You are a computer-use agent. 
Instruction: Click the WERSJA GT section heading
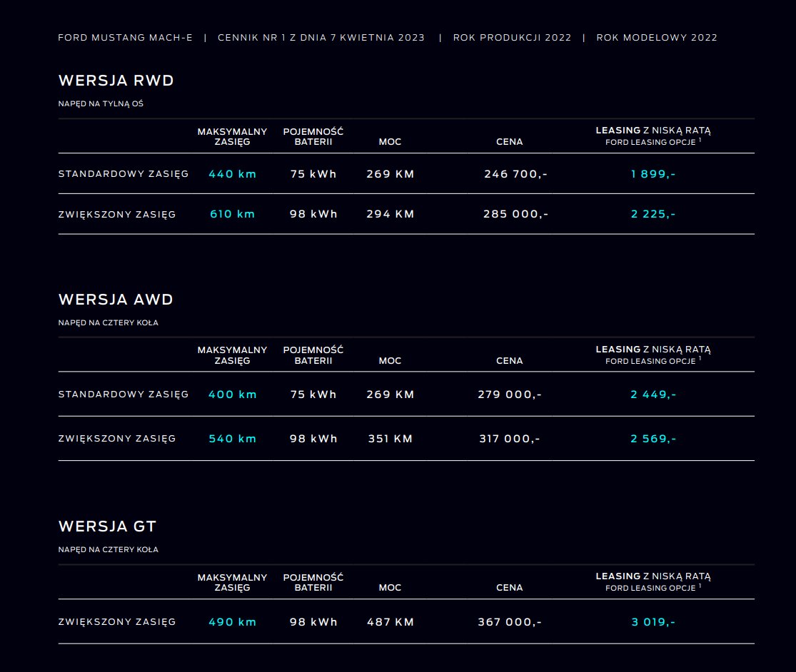pos(107,526)
